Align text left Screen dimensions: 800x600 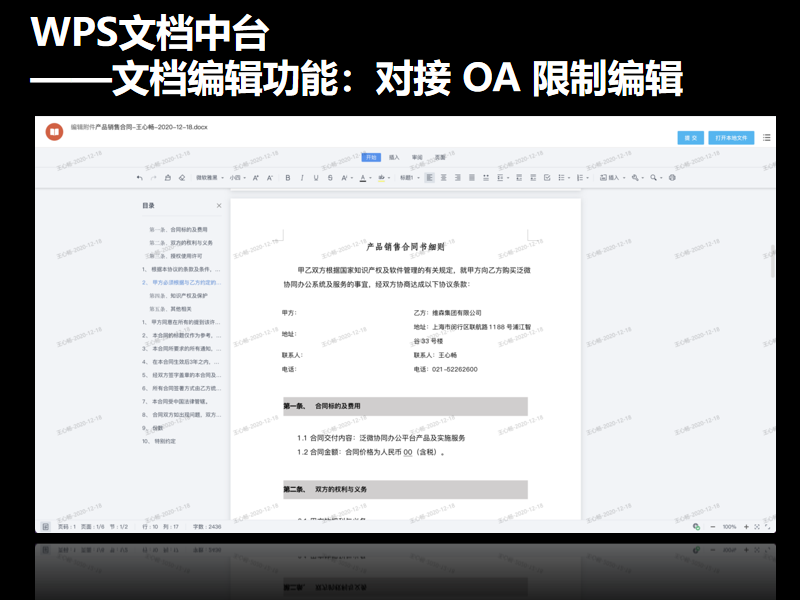(x=430, y=178)
